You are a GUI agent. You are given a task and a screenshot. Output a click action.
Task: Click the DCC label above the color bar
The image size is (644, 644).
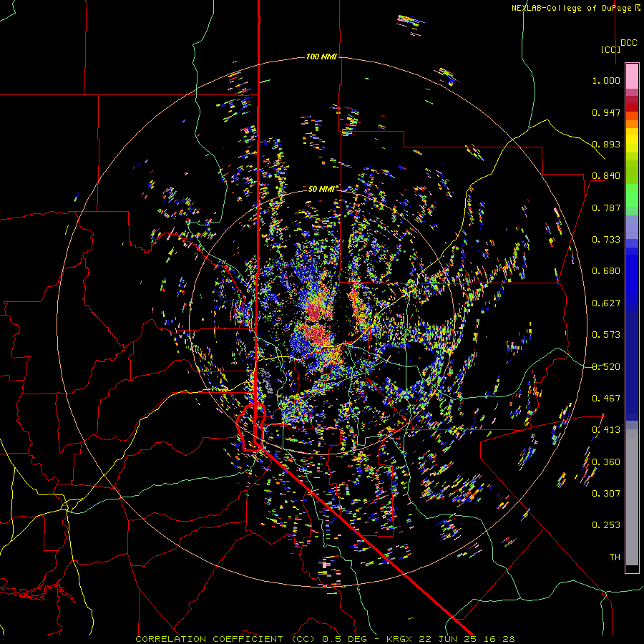point(629,43)
